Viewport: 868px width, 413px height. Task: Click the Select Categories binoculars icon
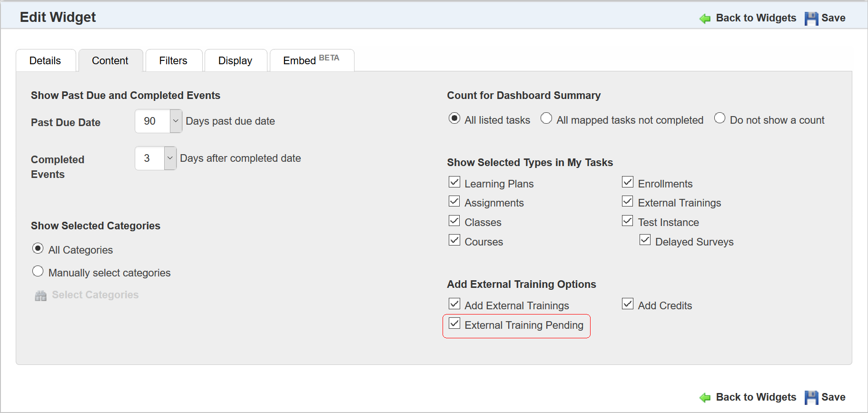[41, 295]
